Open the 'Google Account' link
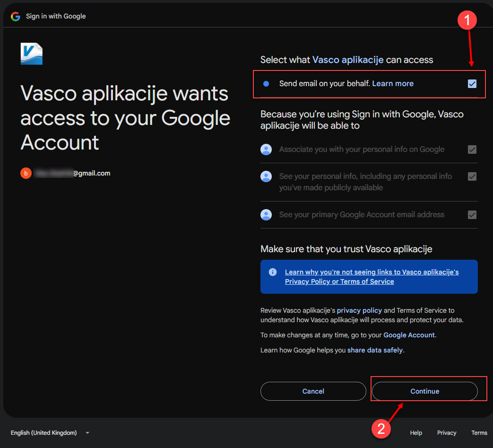The width and height of the screenshot is (493, 448). [x=409, y=335]
